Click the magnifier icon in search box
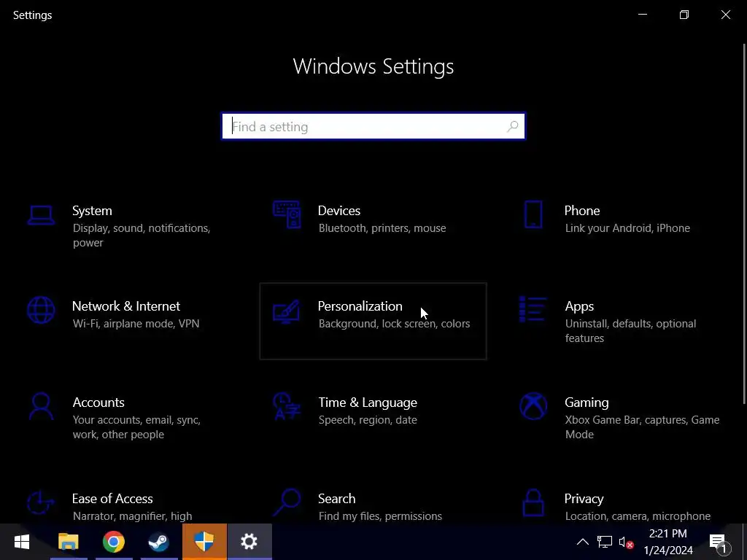Image resolution: width=747 pixels, height=560 pixels. pyautogui.click(x=513, y=126)
